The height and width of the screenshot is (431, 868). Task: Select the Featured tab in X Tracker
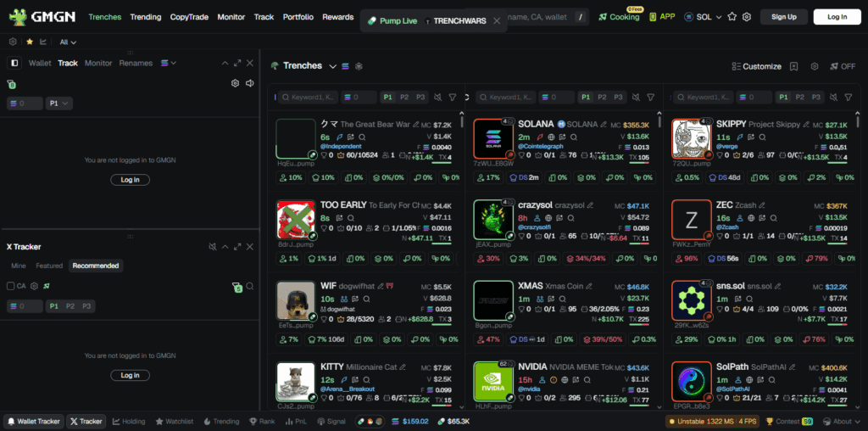(x=49, y=266)
